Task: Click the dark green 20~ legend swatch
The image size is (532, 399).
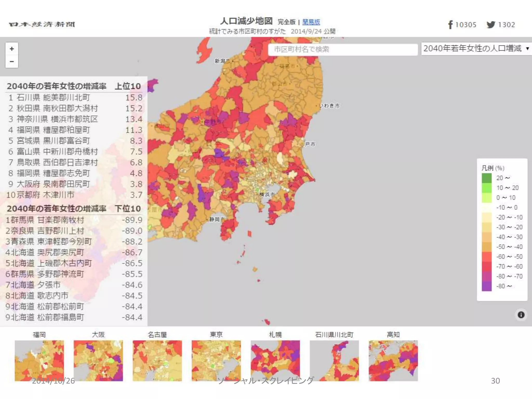Action: point(487,178)
